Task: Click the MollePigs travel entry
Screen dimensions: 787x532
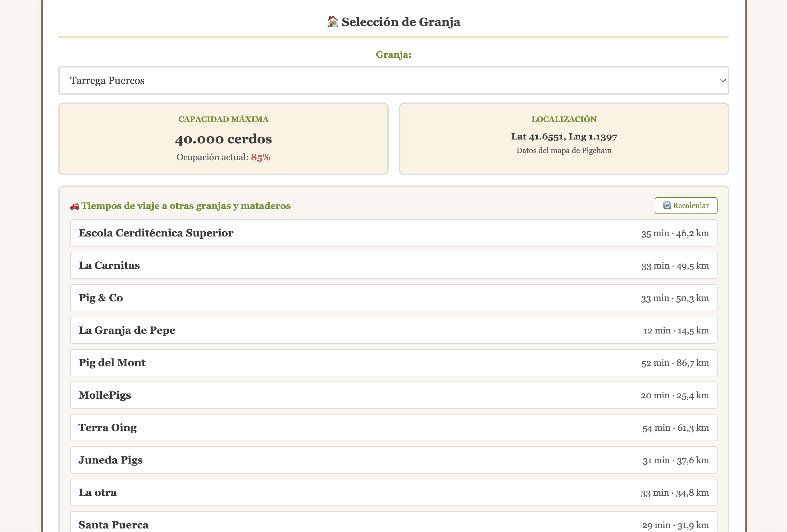Action: pos(393,395)
